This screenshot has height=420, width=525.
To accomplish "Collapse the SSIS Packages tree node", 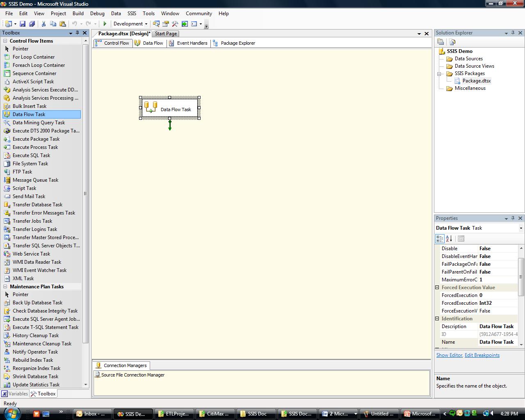I will coord(439,74).
